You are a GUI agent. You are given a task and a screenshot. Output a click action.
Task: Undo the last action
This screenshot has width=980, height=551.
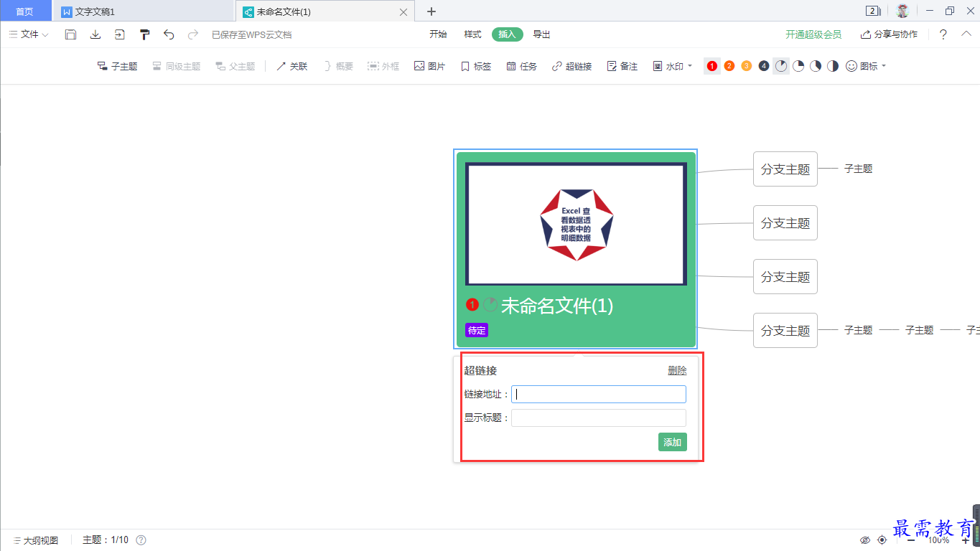[x=169, y=34]
